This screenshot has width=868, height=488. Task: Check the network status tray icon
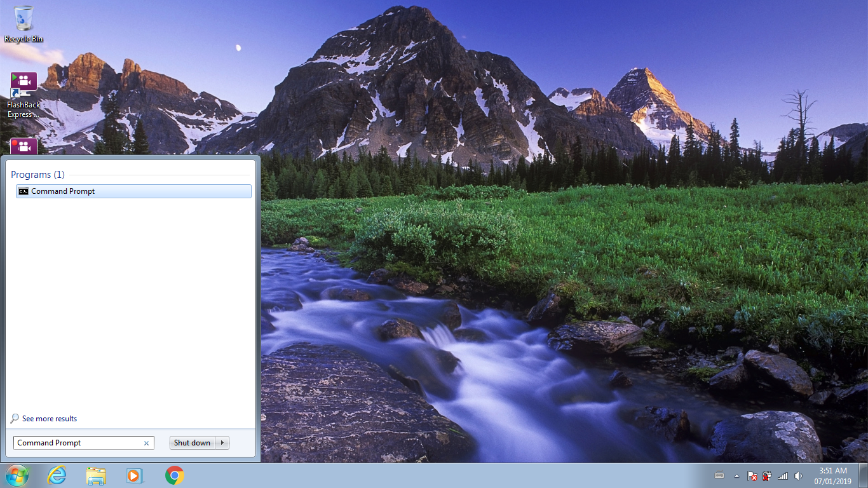(782, 475)
